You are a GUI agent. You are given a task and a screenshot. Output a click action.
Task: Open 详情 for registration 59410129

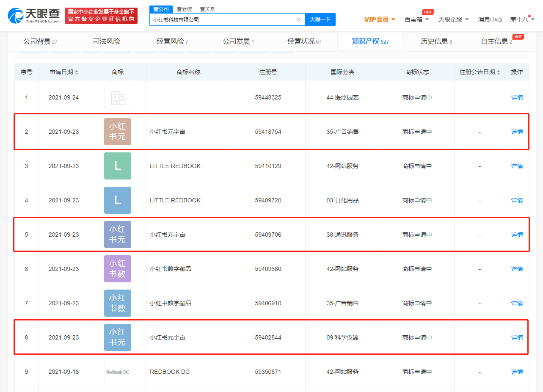click(517, 166)
